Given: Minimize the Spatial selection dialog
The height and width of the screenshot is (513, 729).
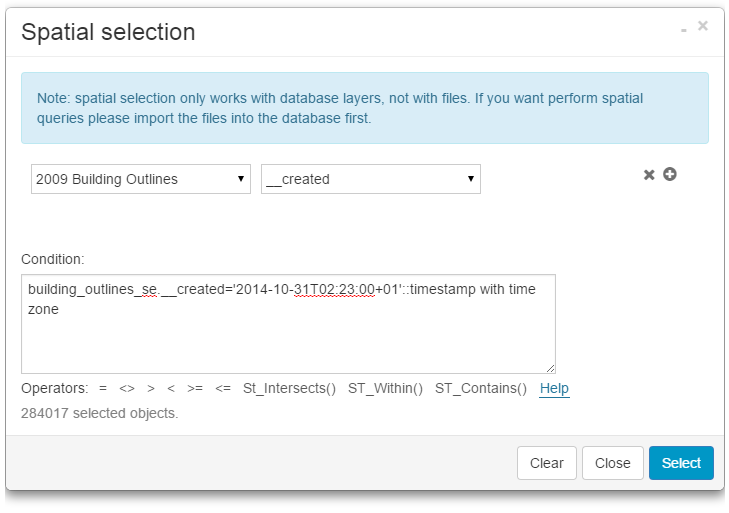Looking at the screenshot, I should [684, 31].
